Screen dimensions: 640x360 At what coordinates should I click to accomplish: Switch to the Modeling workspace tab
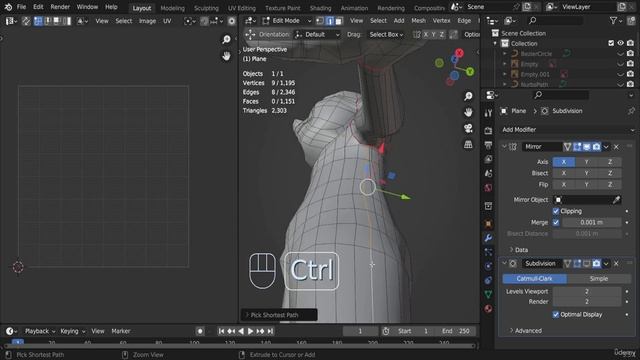pyautogui.click(x=172, y=8)
